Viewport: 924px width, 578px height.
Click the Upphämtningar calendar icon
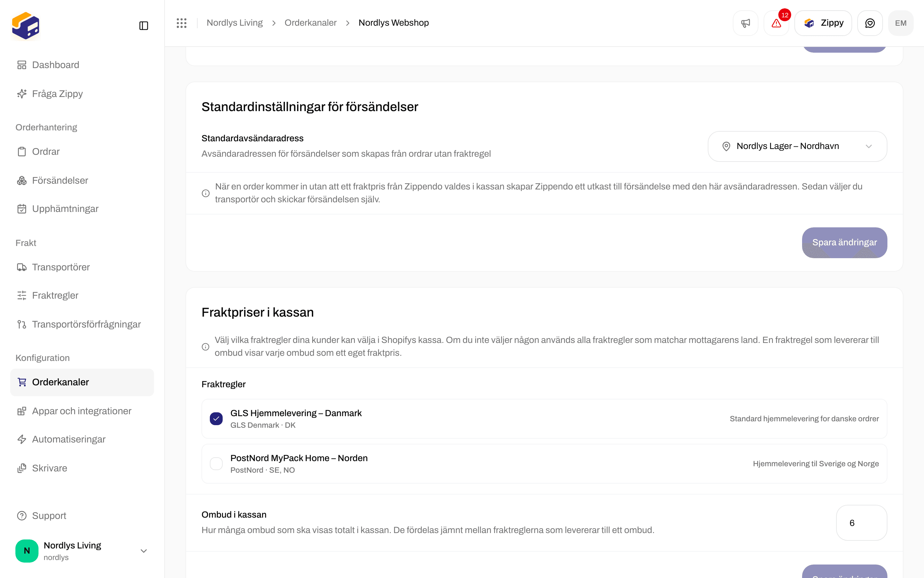pos(22,209)
